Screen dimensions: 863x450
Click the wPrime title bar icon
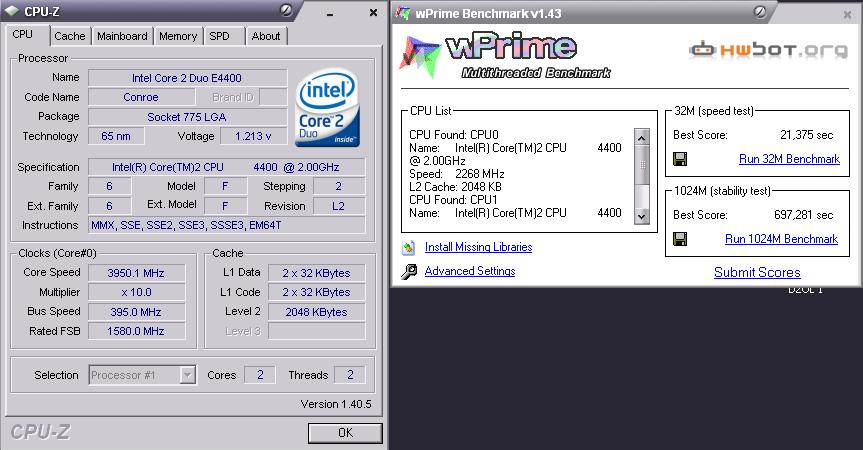403,13
